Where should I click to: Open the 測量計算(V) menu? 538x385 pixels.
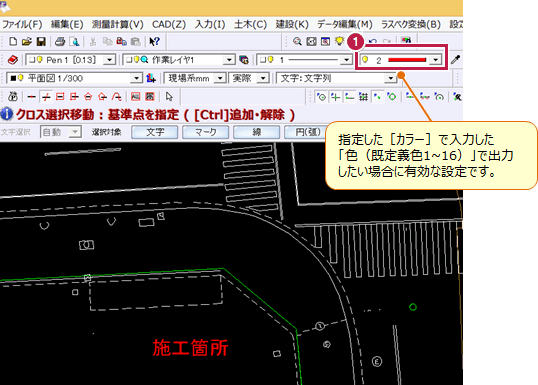[x=117, y=24]
